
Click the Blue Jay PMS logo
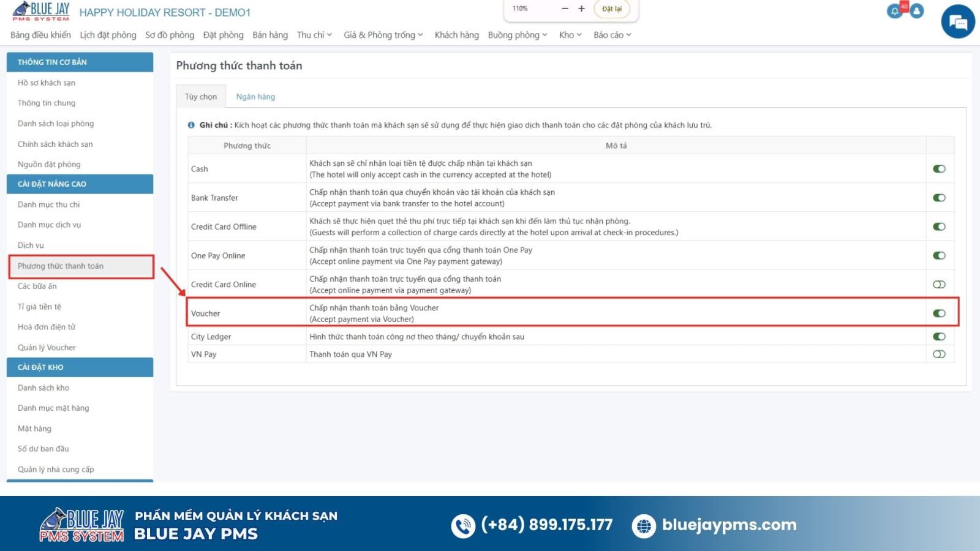[41, 12]
